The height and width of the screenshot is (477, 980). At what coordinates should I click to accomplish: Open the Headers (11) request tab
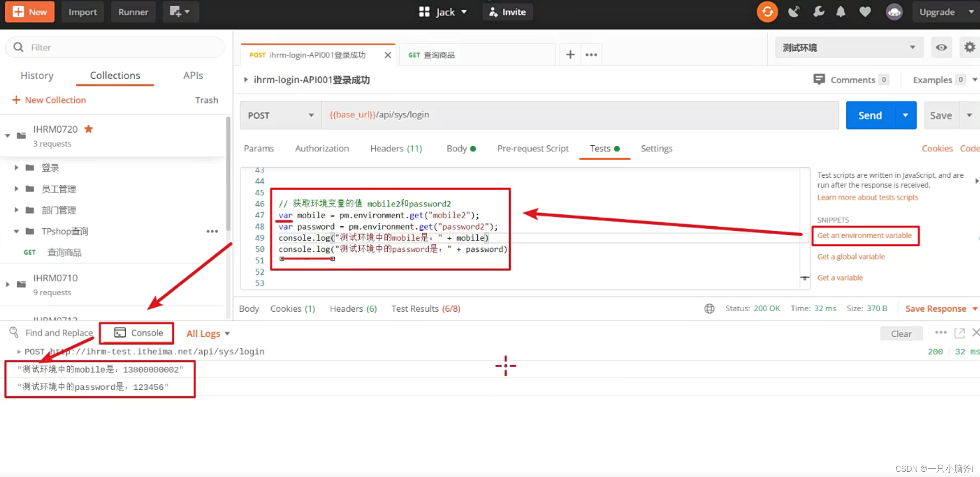(396, 149)
